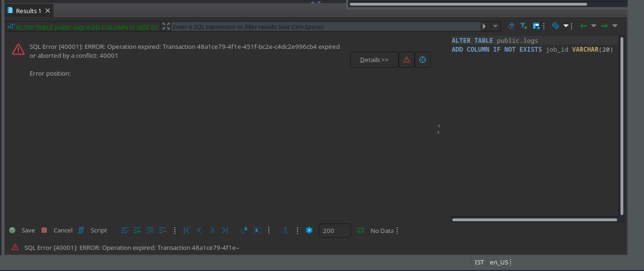
Task: Click the panel divider collapse arrows
Action: (x=439, y=129)
